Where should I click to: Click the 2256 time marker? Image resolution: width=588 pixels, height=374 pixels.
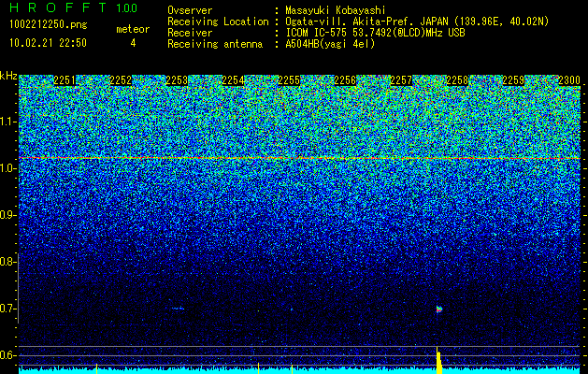click(x=345, y=80)
